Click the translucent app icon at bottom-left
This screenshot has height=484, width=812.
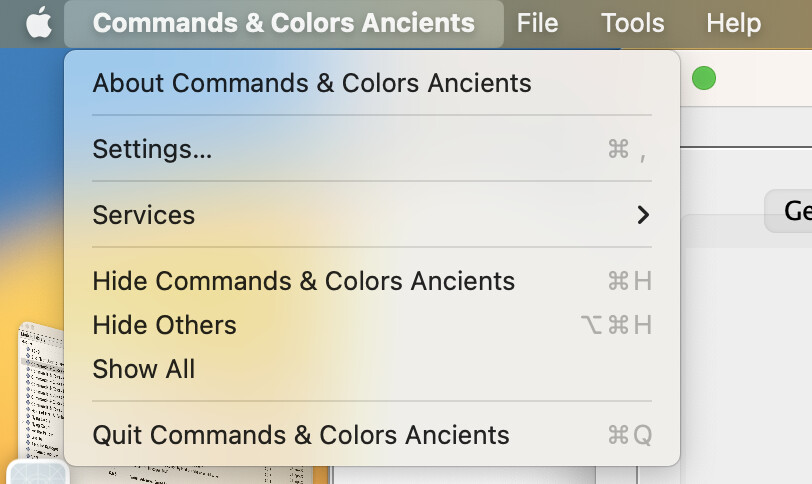(37, 472)
